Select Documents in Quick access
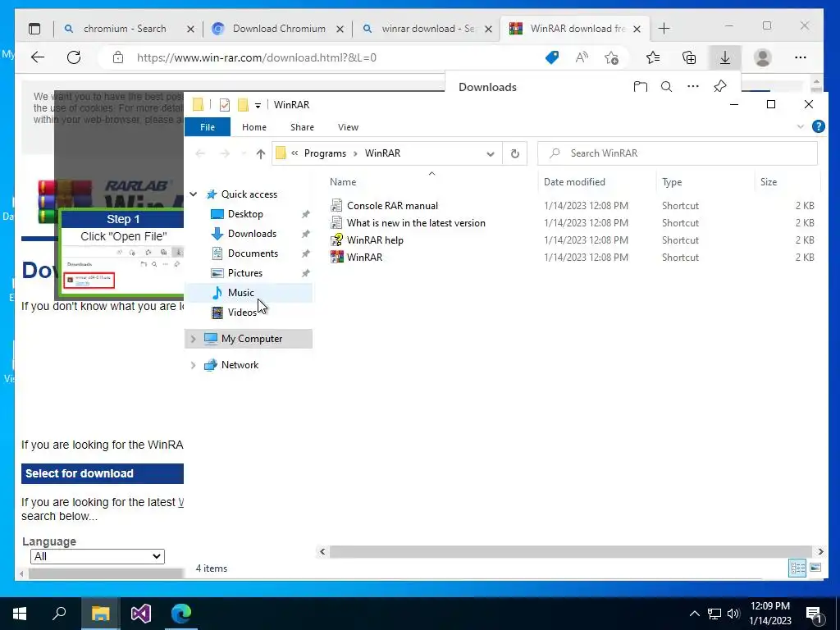This screenshot has width=840, height=630. pyautogui.click(x=253, y=253)
